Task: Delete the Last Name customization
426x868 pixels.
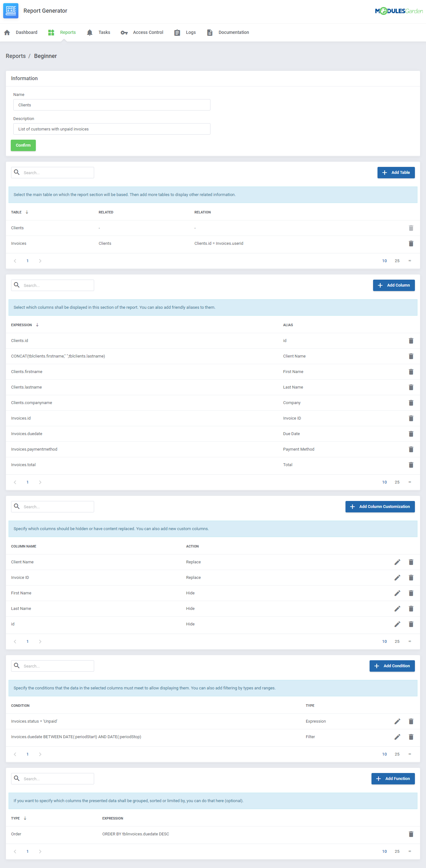Action: pos(411,609)
